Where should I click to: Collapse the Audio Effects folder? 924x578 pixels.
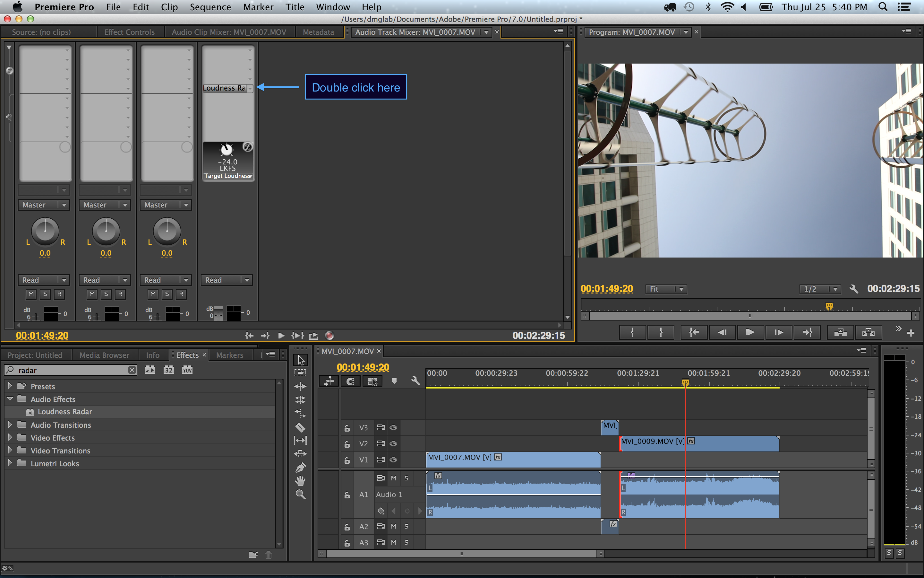(x=10, y=399)
